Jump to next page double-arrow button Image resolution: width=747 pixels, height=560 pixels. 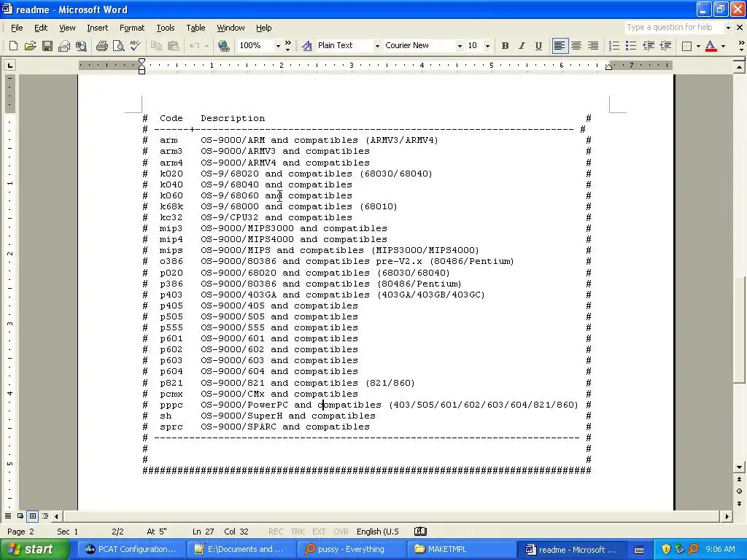[739, 503]
